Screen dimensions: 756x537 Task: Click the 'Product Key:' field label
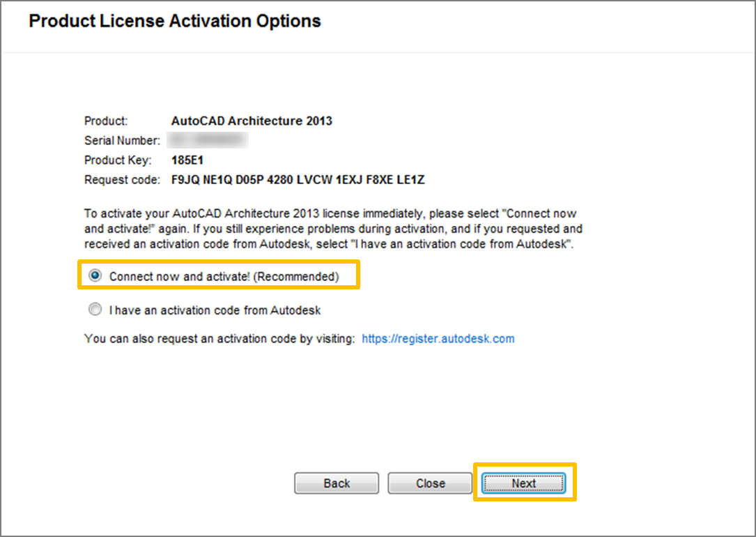(x=118, y=160)
